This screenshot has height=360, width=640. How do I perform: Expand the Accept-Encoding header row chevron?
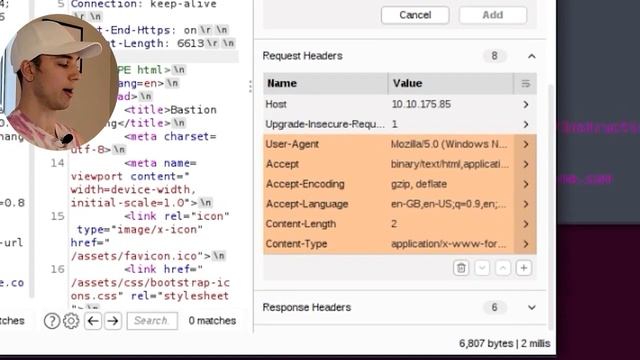click(526, 184)
